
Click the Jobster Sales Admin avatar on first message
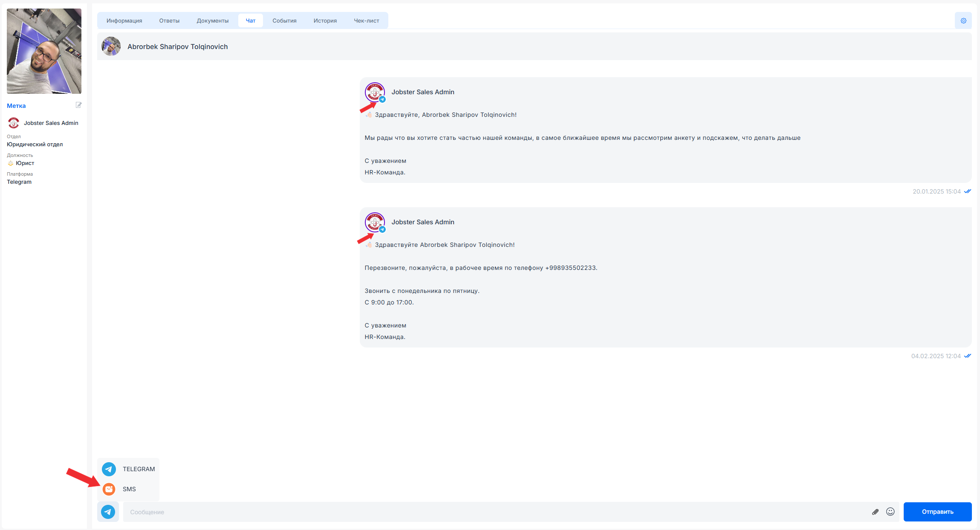point(374,92)
